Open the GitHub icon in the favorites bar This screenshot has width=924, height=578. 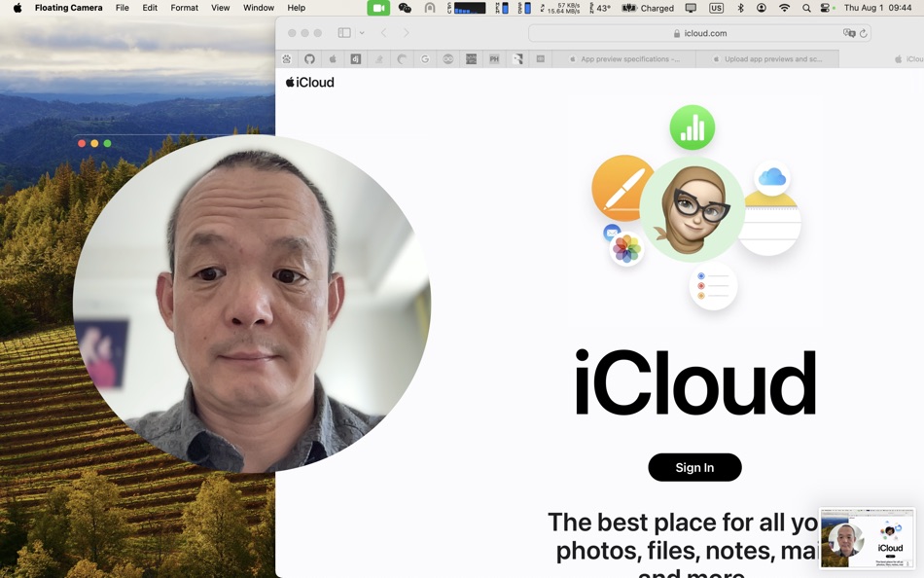[x=309, y=58]
